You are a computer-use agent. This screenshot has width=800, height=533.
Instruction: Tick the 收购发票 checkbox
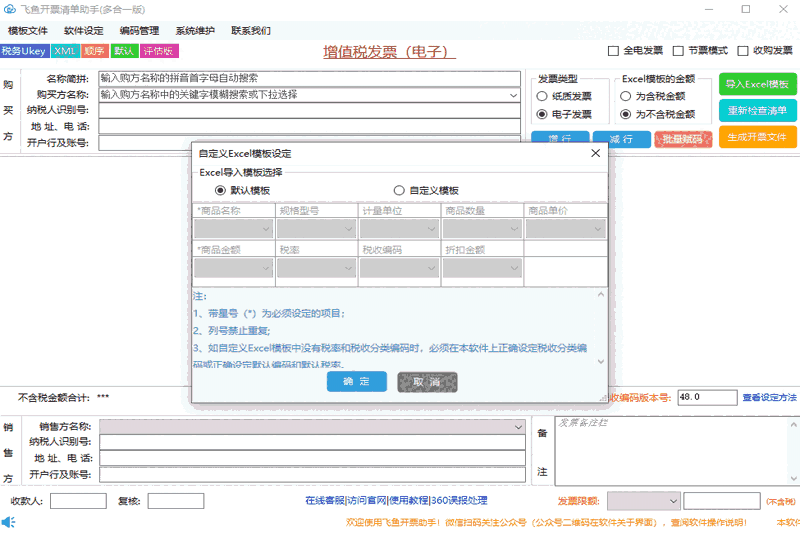[x=743, y=50]
